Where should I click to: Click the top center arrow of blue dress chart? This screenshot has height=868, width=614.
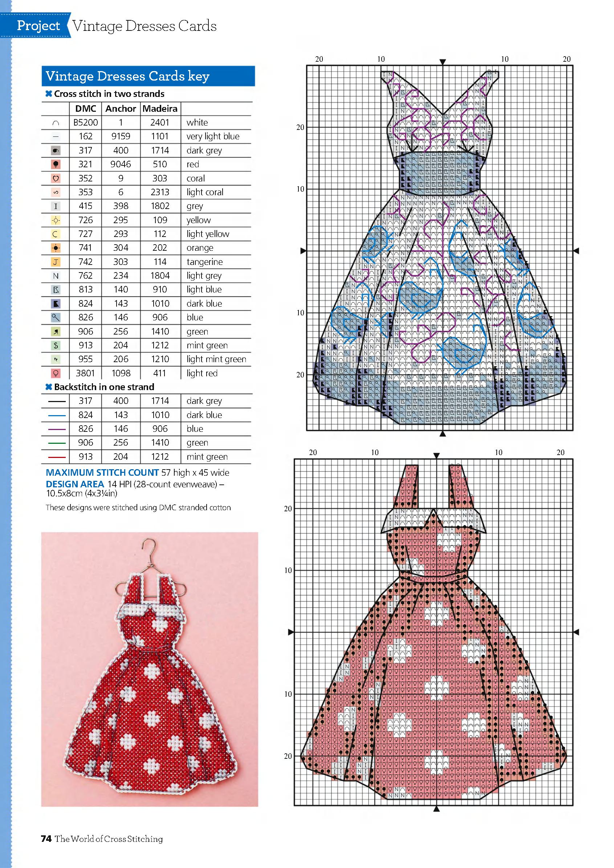pos(443,62)
